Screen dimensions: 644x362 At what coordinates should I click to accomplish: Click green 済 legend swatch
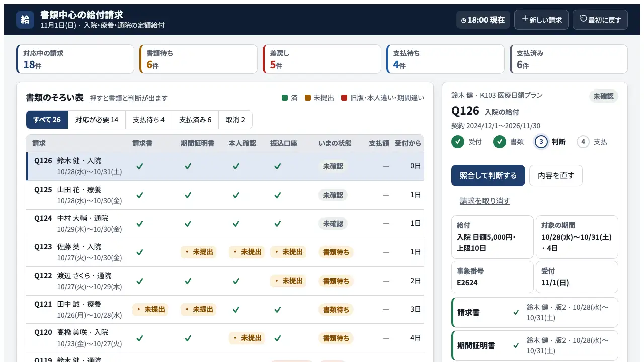point(285,98)
